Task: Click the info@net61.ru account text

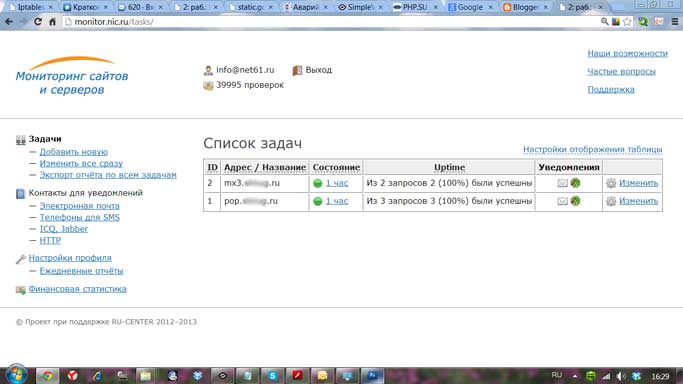Action: click(245, 70)
